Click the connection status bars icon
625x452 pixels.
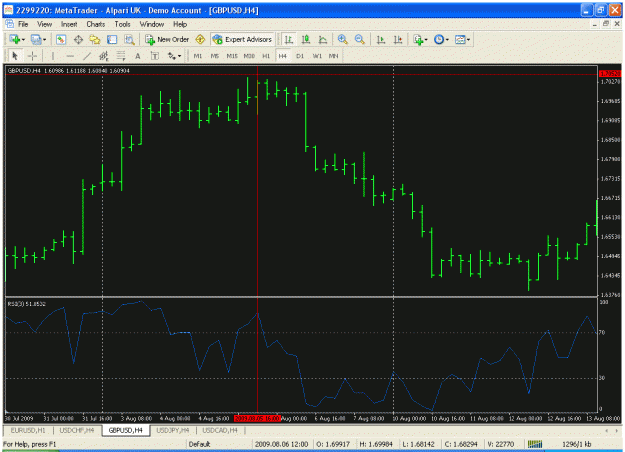pos(535,444)
